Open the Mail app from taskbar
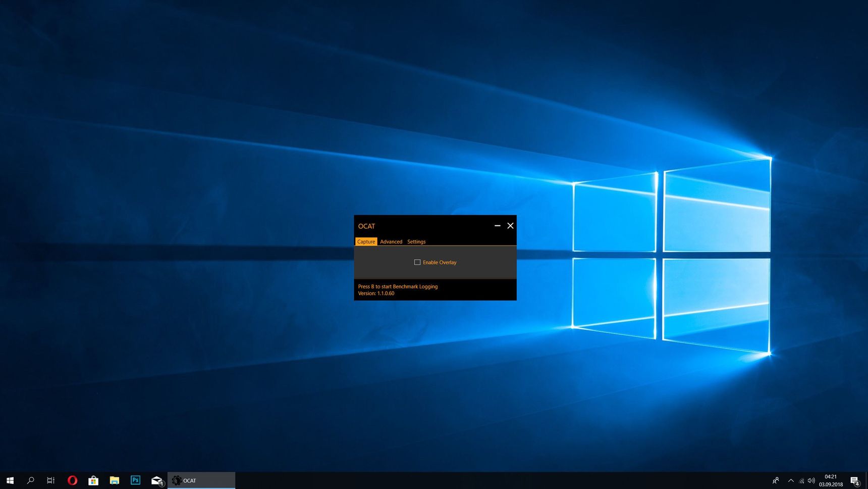868x489 pixels. (x=157, y=480)
